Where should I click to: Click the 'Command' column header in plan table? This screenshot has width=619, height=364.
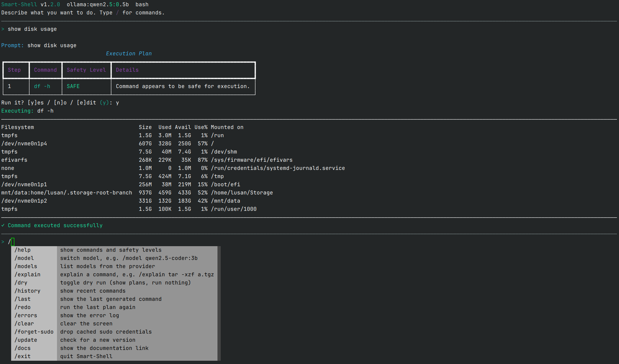46,70
